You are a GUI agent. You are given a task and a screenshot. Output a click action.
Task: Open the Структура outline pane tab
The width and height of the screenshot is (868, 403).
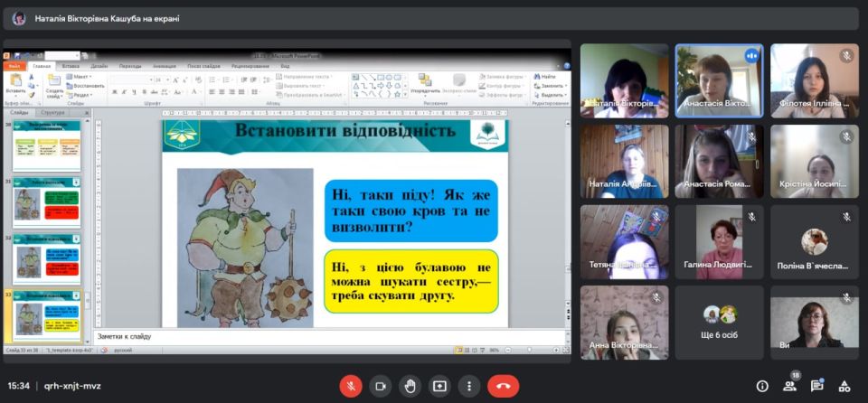[x=52, y=113]
